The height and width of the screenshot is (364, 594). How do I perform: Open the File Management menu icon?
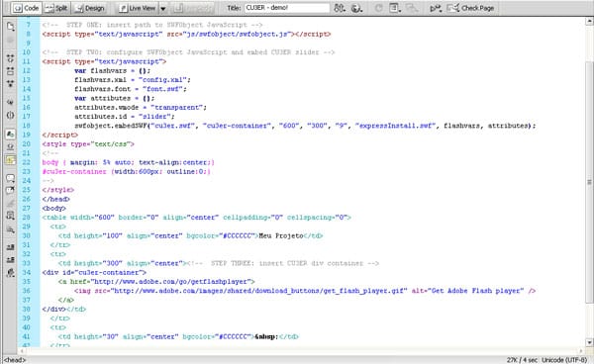coord(340,8)
